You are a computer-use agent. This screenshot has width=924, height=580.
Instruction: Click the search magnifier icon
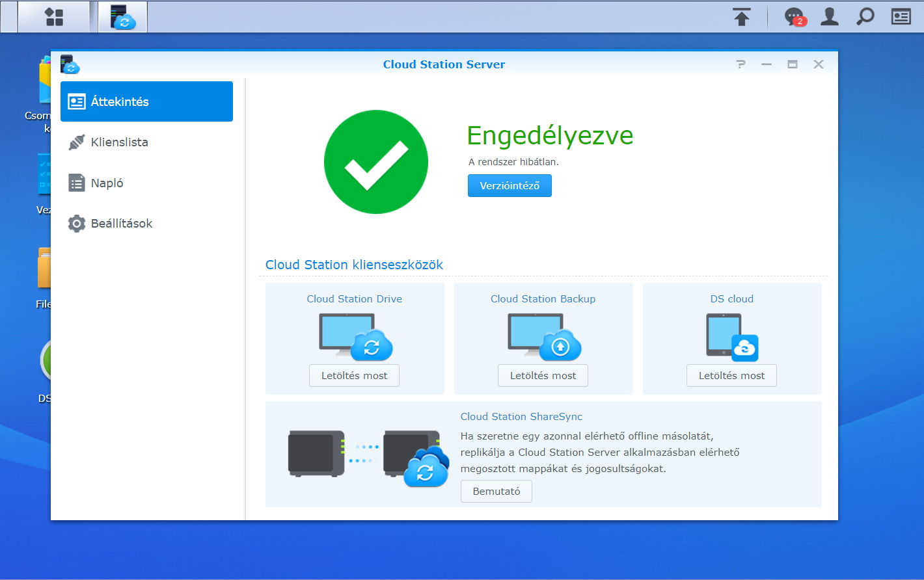tap(865, 17)
